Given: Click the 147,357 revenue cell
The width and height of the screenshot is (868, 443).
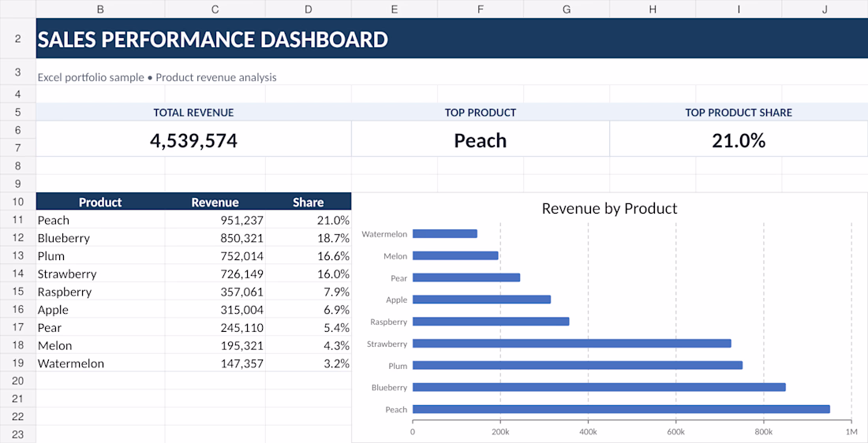Looking at the screenshot, I should point(215,363).
